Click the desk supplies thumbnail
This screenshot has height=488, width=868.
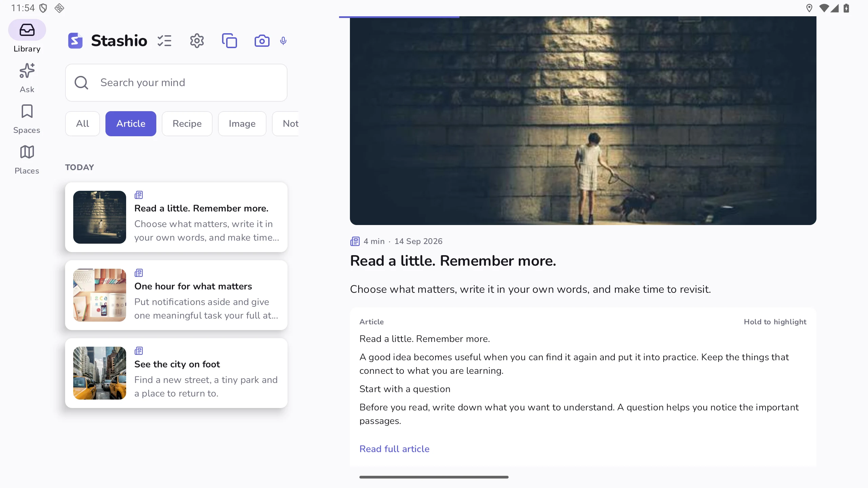click(100, 295)
